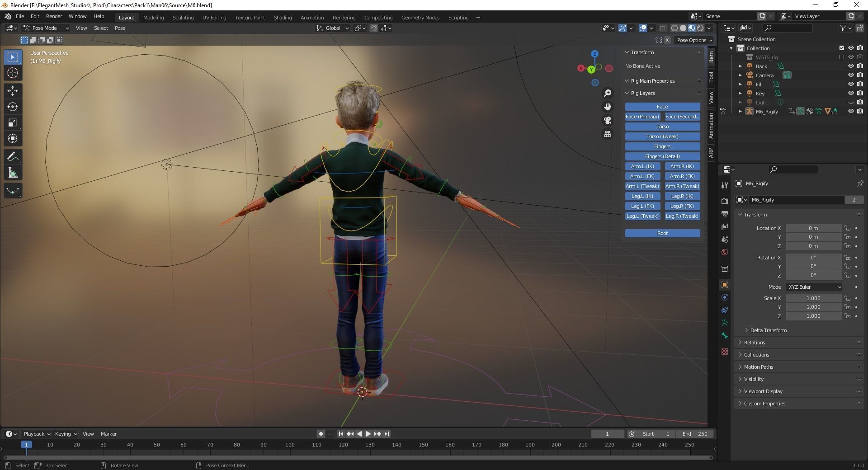Viewport: 868px width, 470px height.
Task: Select the combined Transform tool
Action: (13, 138)
